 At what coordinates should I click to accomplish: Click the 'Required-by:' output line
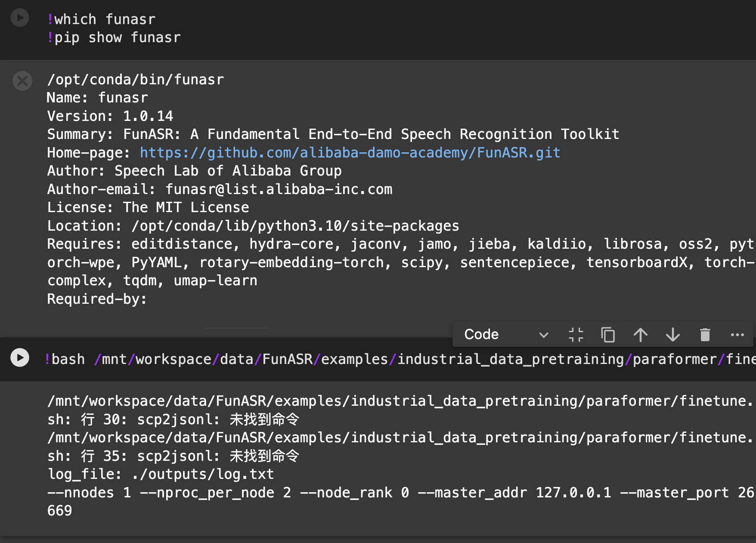97,299
